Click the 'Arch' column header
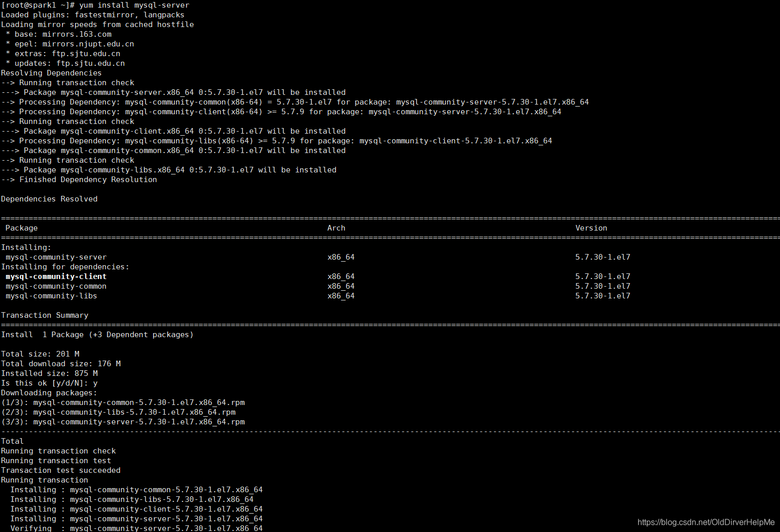This screenshot has height=532, width=780. [336, 228]
